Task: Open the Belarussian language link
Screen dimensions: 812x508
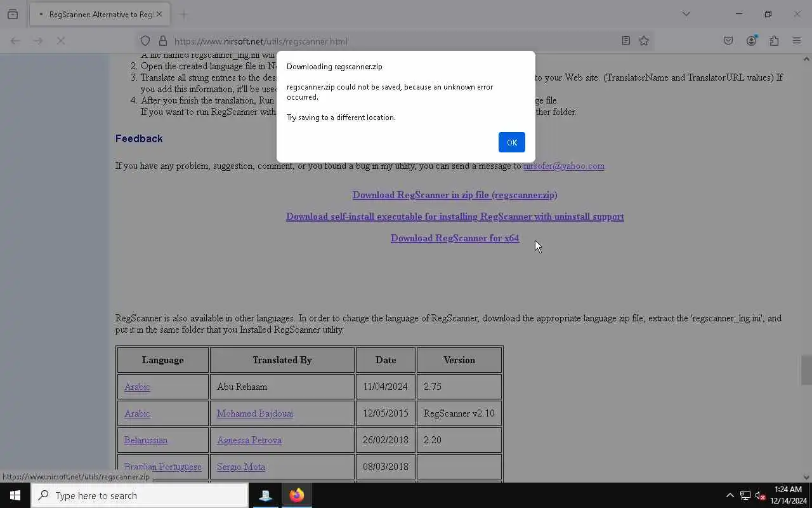Action: tap(146, 440)
